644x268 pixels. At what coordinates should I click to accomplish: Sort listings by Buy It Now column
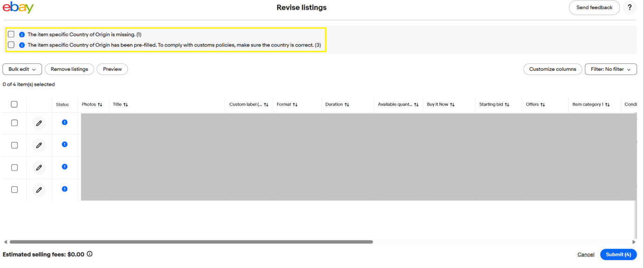452,105
